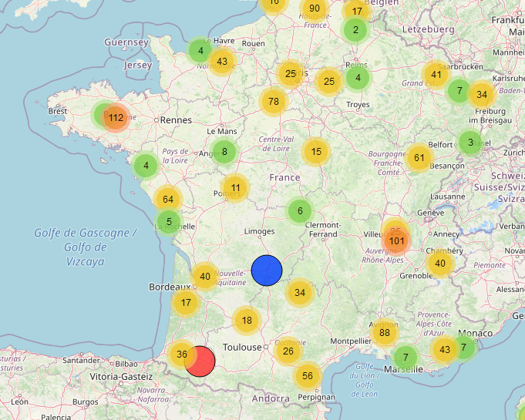The image size is (525, 420).
Task: Select the solid blue circle marker
Action: [267, 270]
